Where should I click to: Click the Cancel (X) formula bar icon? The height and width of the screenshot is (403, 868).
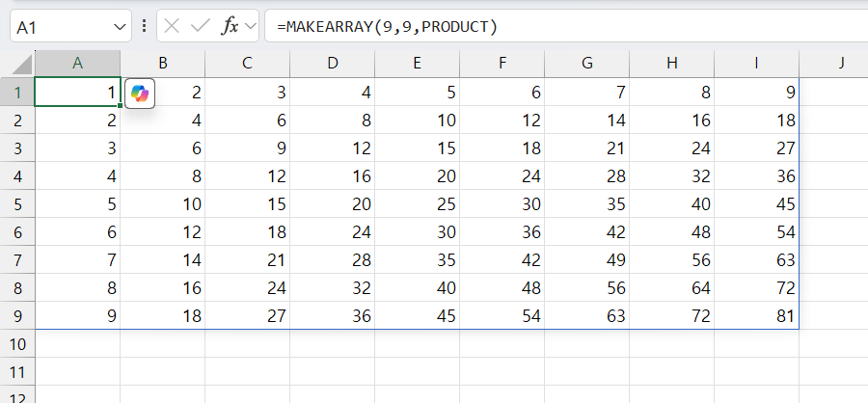[x=172, y=26]
